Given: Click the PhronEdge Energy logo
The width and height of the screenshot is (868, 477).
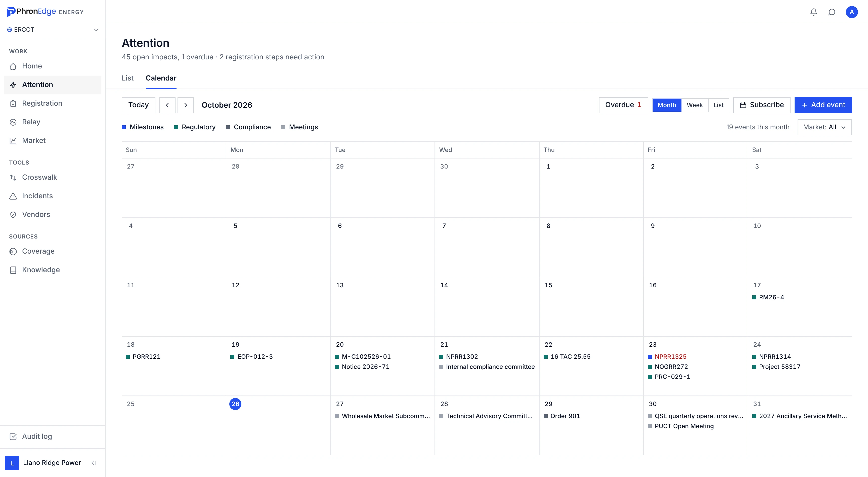Looking at the screenshot, I should click(45, 12).
